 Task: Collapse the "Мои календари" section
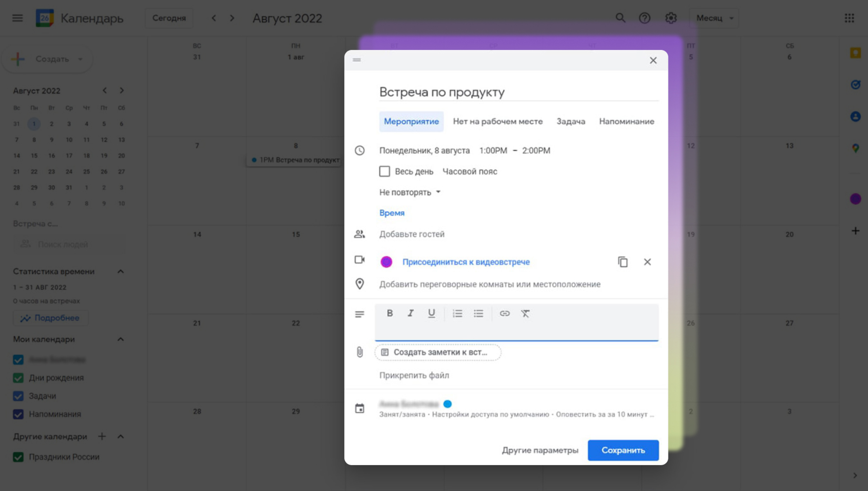(x=120, y=339)
